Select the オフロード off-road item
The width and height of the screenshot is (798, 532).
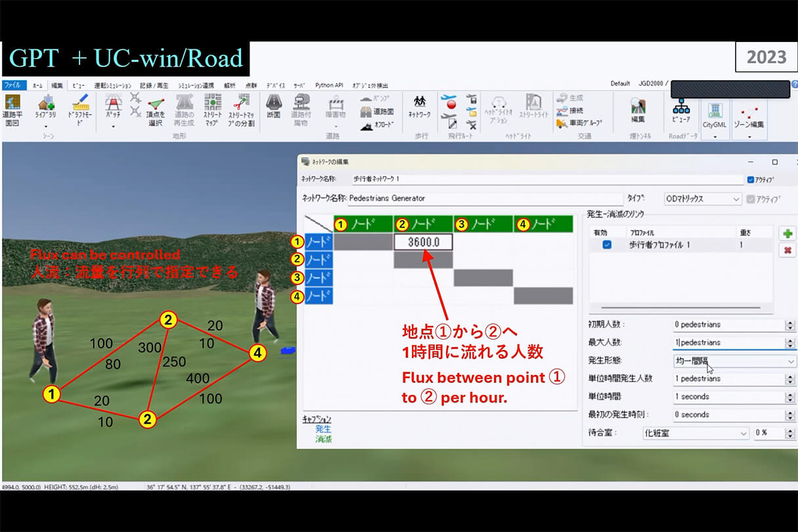pos(378,124)
